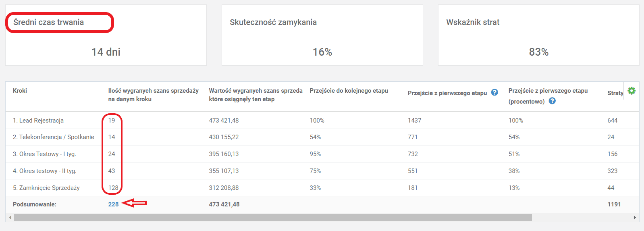Click the Skuteczność zamykania card title

pos(273,22)
